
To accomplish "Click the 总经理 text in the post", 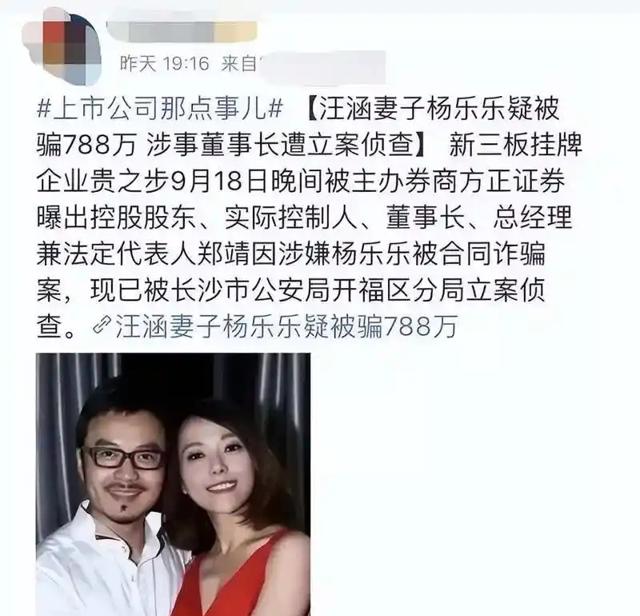I will pos(532,218).
